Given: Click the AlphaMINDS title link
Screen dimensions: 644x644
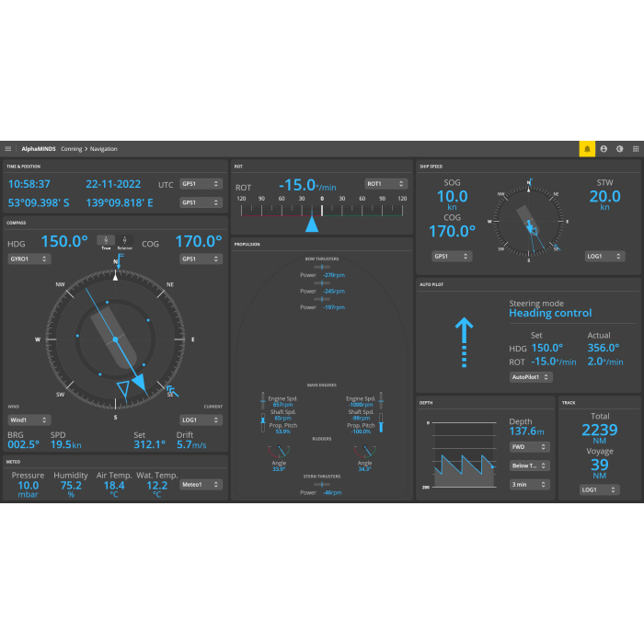Looking at the screenshot, I should [38, 148].
